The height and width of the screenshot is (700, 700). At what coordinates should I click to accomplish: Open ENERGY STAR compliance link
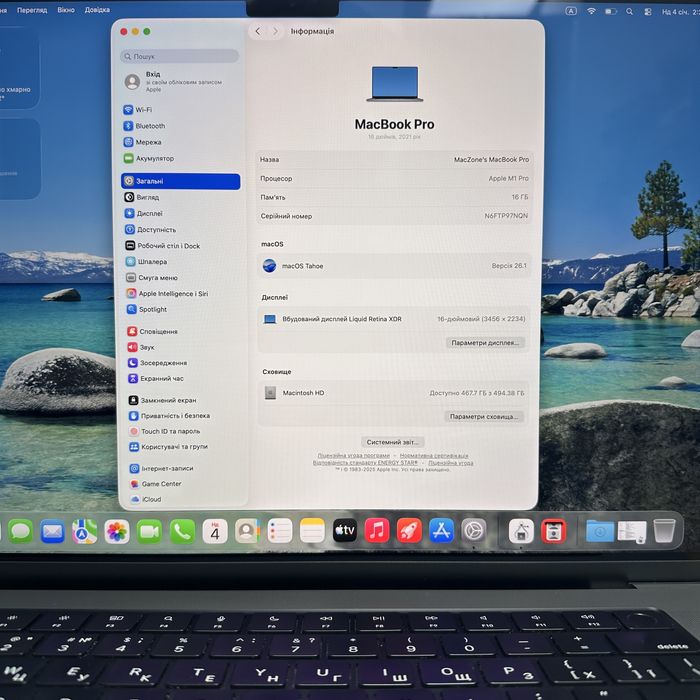coord(365,462)
